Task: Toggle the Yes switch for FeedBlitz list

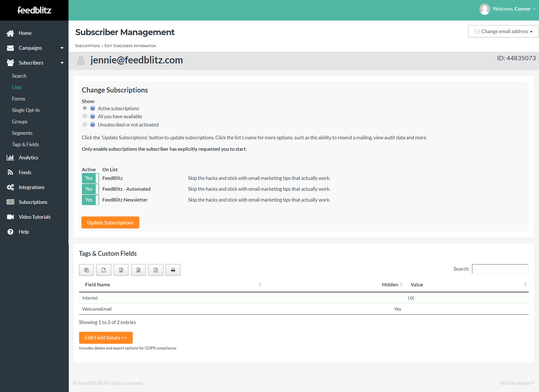Action: pos(90,178)
